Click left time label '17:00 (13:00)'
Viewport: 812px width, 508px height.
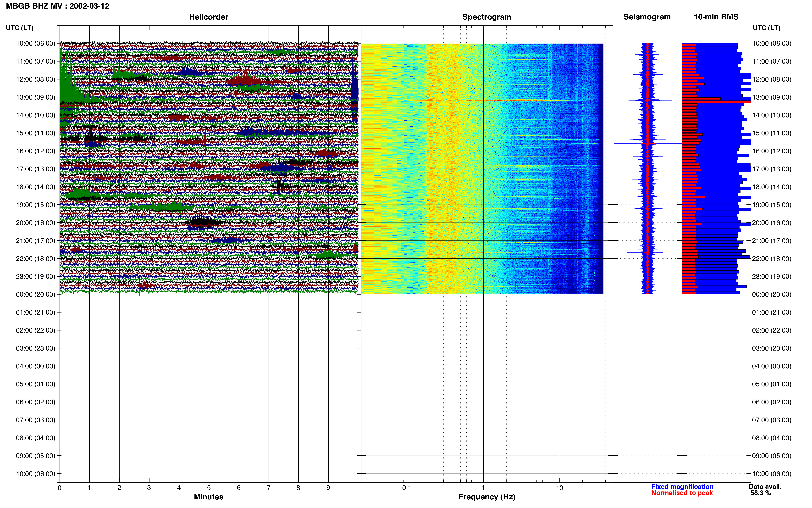click(x=36, y=169)
